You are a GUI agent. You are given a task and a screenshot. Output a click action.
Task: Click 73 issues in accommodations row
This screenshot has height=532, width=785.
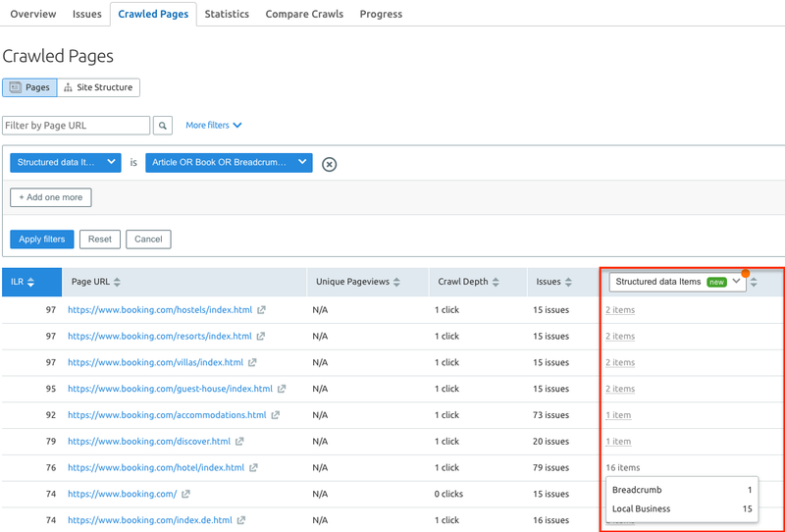click(550, 415)
